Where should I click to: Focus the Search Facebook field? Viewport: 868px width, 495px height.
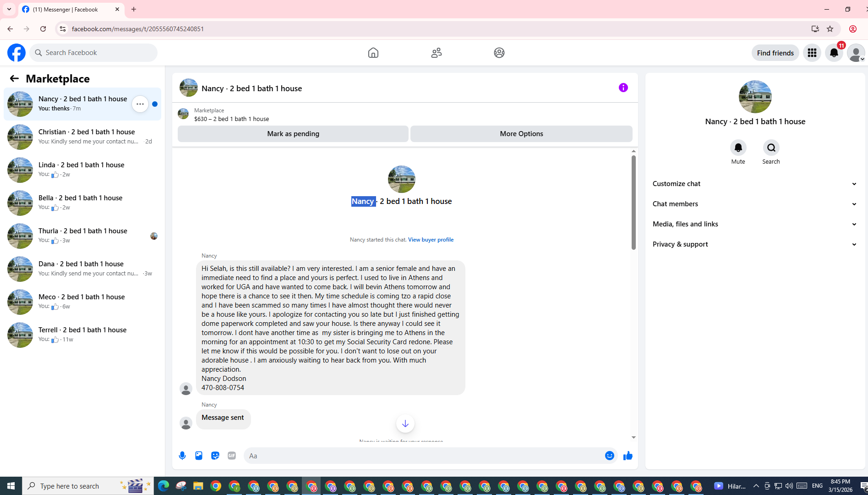[x=94, y=53]
